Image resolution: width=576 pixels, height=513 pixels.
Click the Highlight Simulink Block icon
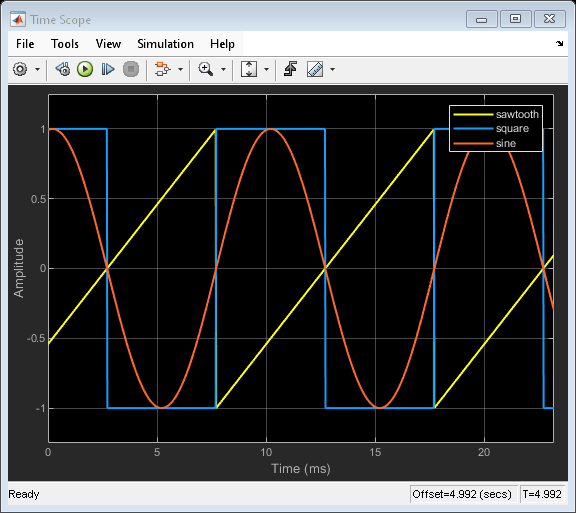coord(162,69)
